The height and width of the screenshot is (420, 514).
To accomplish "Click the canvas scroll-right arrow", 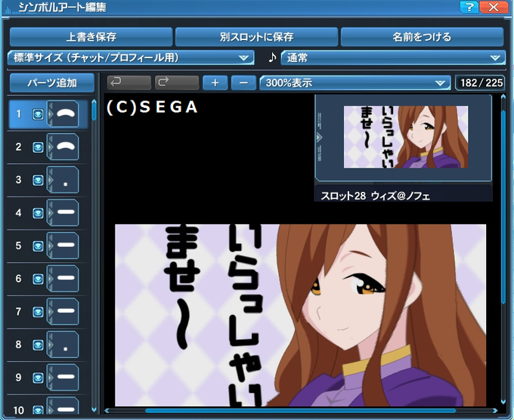I will tap(494, 410).
